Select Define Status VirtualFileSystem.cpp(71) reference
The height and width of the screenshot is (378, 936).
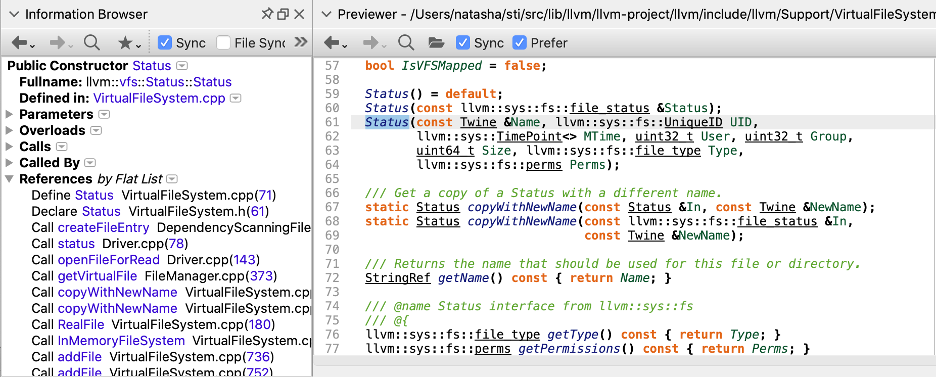coord(154,195)
